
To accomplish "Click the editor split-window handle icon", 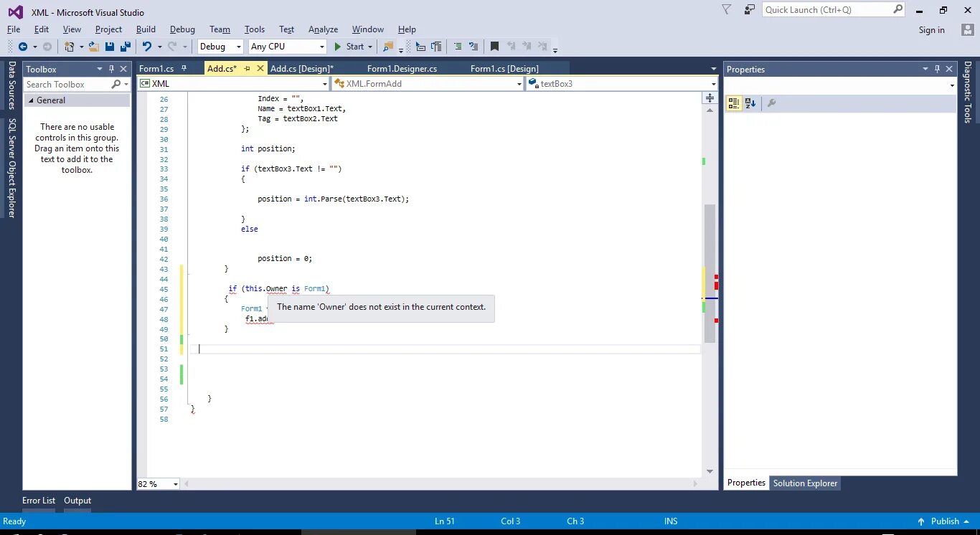I will (710, 98).
